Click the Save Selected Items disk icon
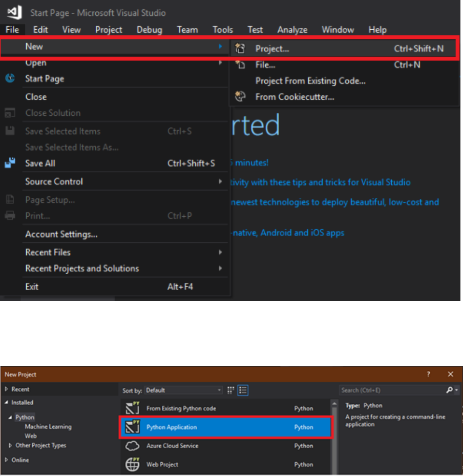The height and width of the screenshot is (476, 463). tap(10, 131)
